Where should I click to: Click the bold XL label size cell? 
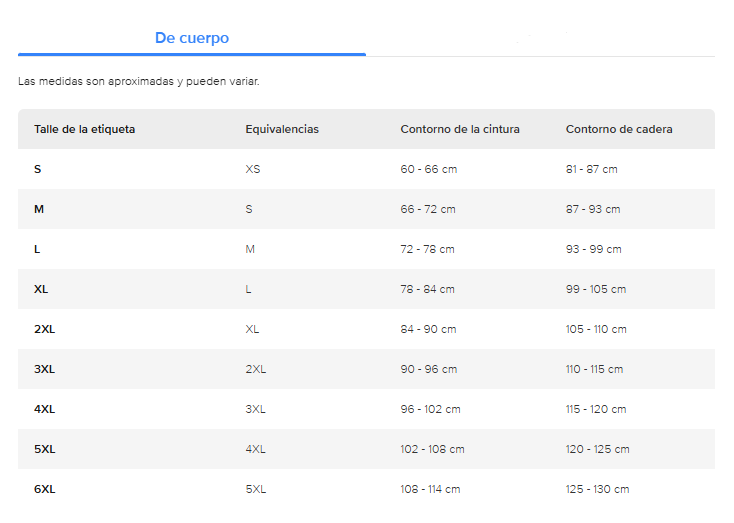(41, 289)
